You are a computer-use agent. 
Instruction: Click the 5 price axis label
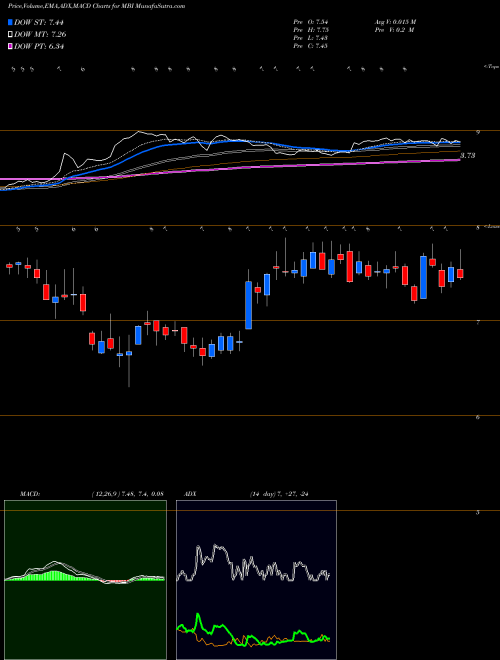pos(478,513)
